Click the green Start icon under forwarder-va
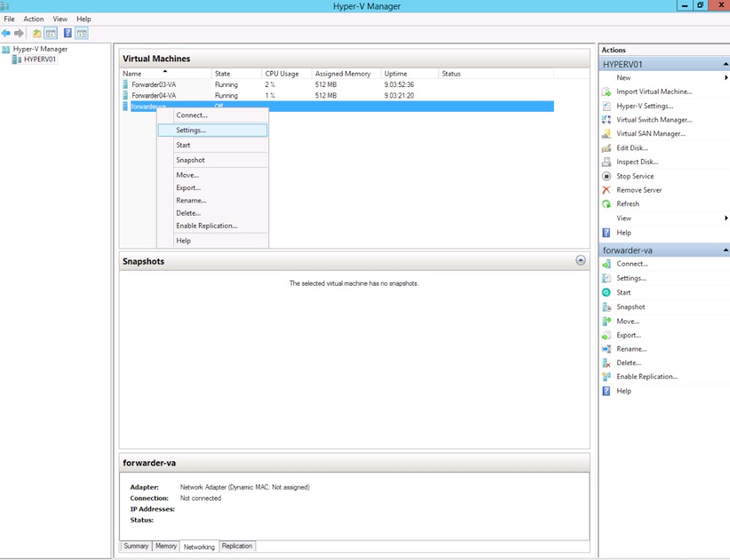The height and width of the screenshot is (560, 730). pyautogui.click(x=607, y=293)
